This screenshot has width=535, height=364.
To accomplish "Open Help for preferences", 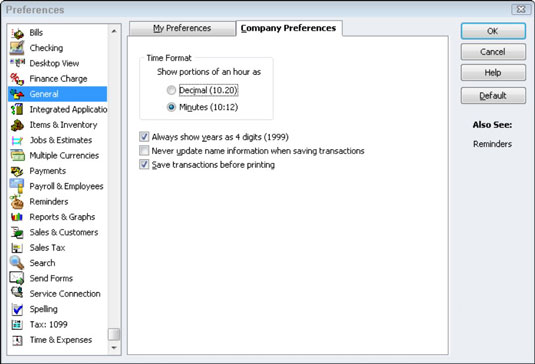I will click(493, 73).
